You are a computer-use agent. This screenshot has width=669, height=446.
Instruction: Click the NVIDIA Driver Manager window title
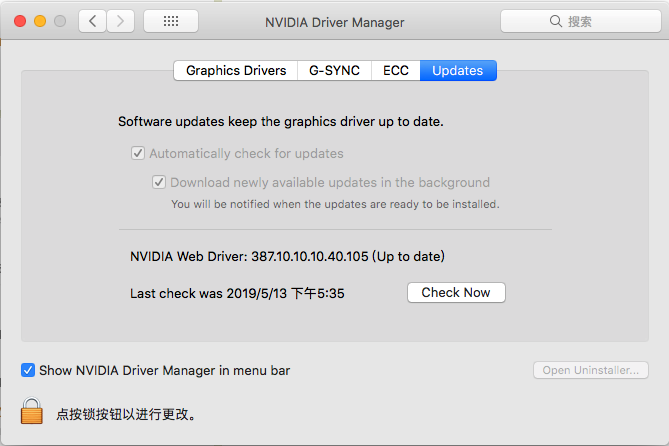pyautogui.click(x=334, y=22)
